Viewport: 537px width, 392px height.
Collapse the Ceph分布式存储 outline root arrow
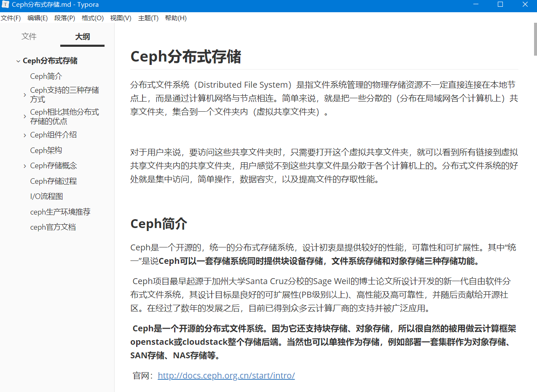click(18, 61)
